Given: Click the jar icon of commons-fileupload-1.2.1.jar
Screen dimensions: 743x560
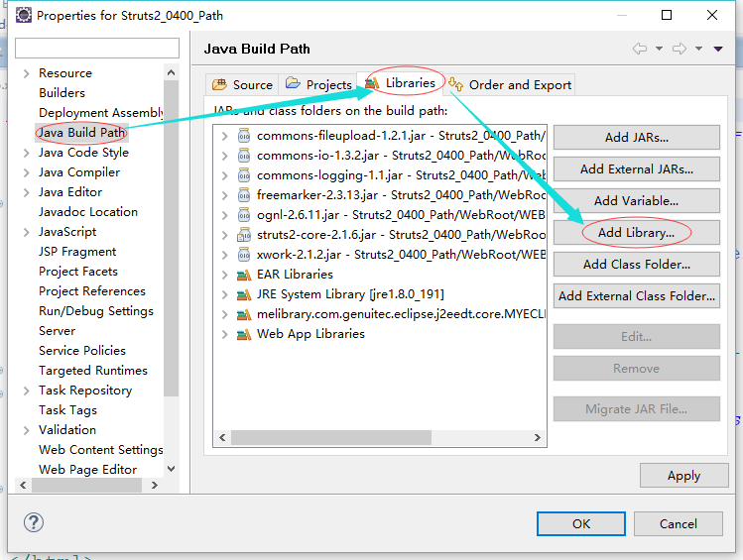Looking at the screenshot, I should (244, 136).
